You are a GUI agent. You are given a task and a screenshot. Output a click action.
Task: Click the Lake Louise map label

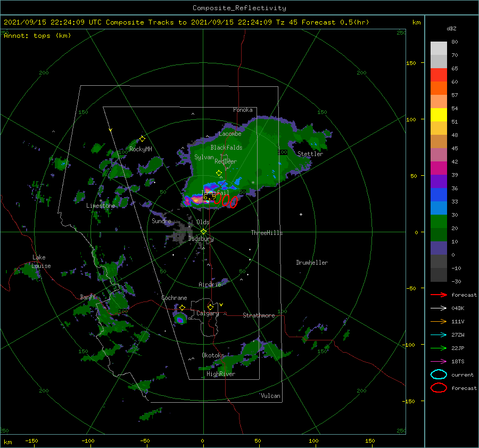pyautogui.click(x=41, y=262)
